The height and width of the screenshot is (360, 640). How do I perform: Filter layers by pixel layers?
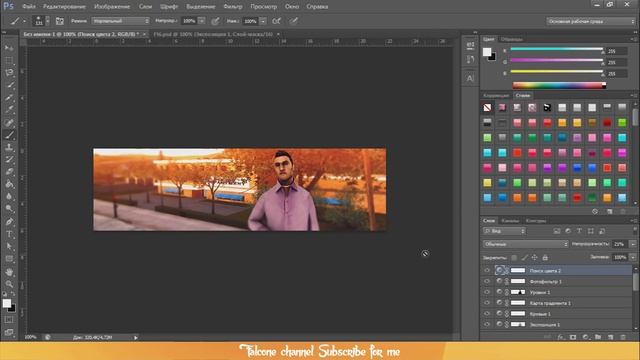pyautogui.click(x=557, y=231)
